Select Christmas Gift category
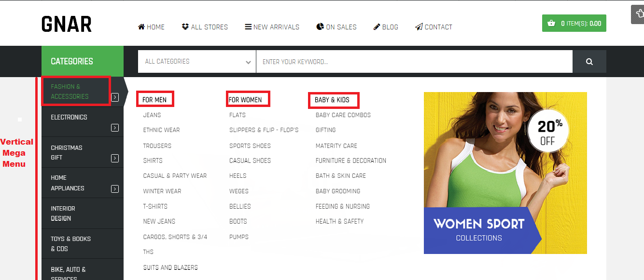Image resolution: width=644 pixels, height=280 pixels. click(x=67, y=152)
